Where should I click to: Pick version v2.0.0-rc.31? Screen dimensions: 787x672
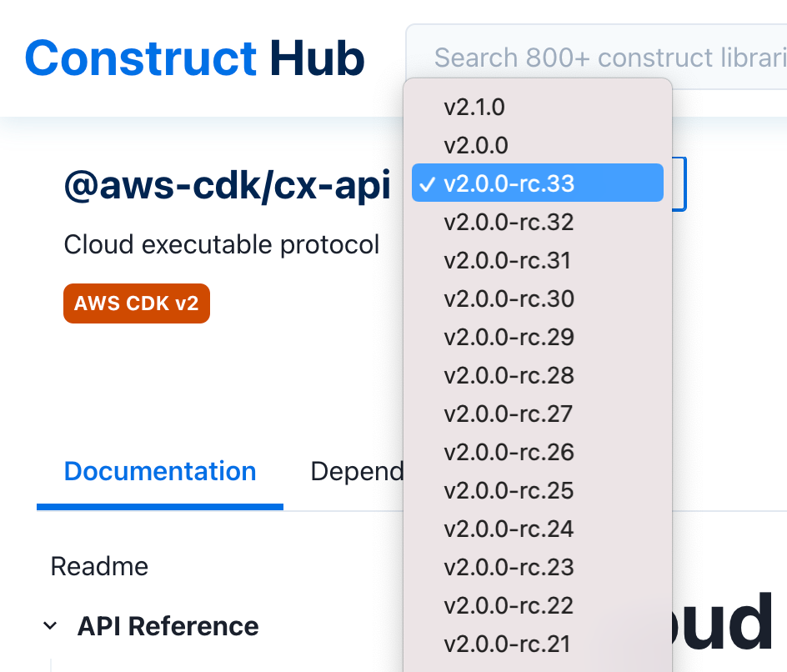(509, 260)
